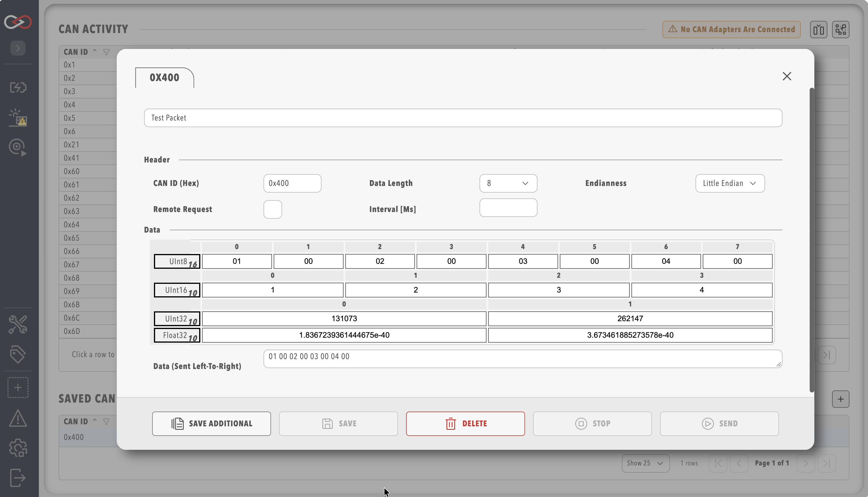Click the logout icon in sidebar
Viewport: 868px width, 497px height.
click(18, 478)
